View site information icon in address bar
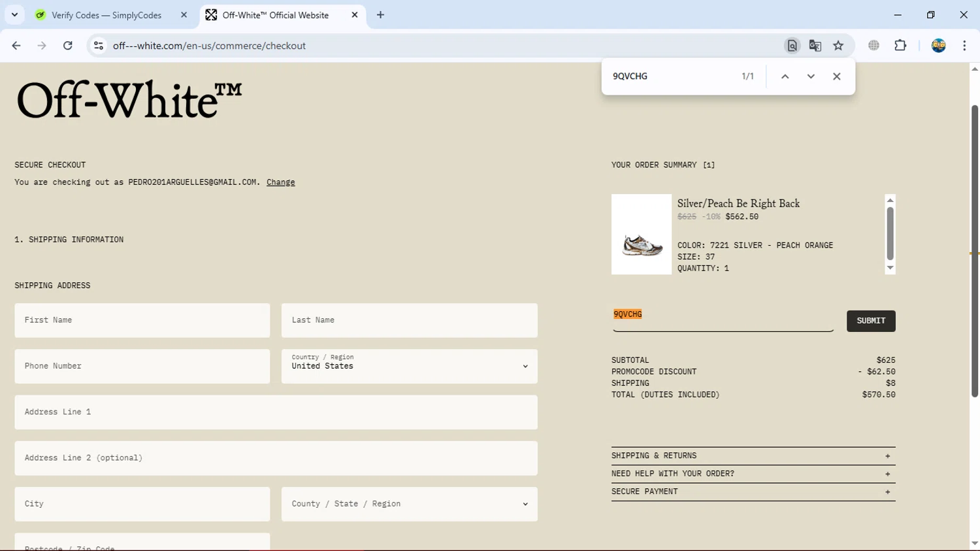Viewport: 980px width, 551px height. tap(99, 46)
